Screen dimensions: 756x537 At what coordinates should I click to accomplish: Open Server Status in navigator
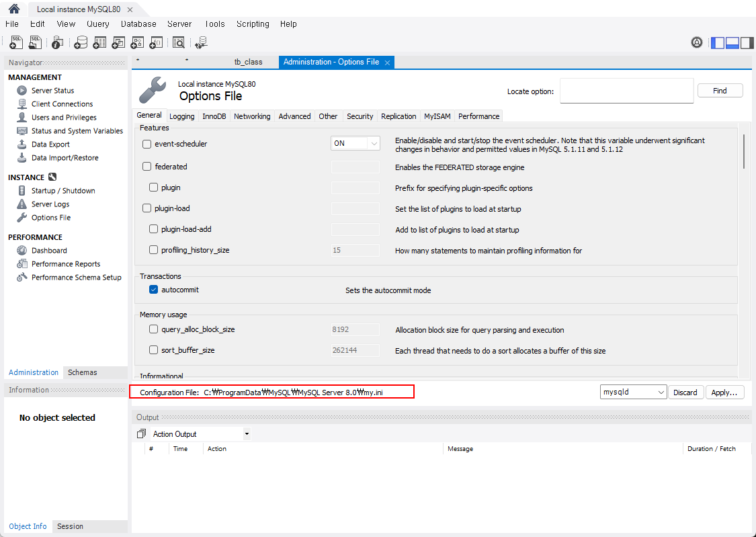tap(52, 91)
